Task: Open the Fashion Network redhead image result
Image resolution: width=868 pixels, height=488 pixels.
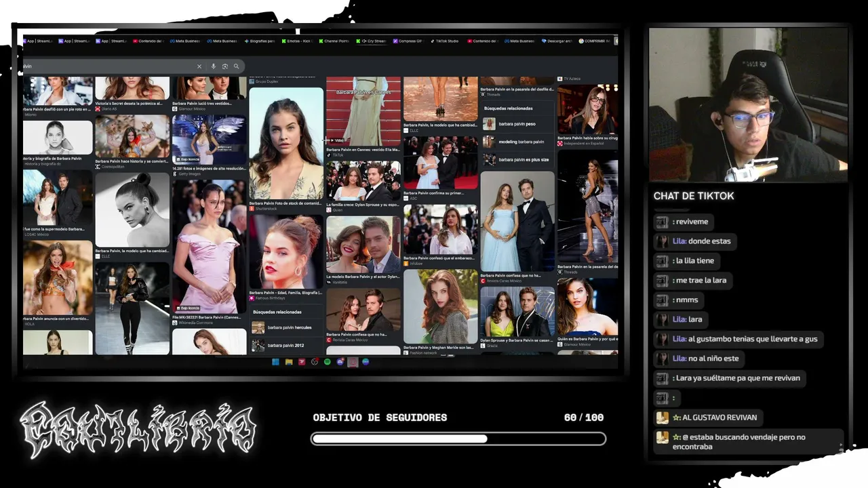Action: tap(440, 306)
